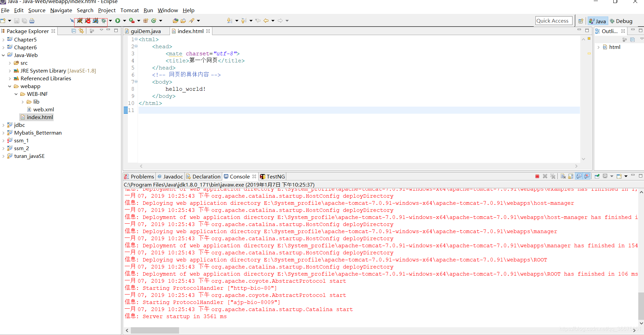Click the Stop Tomcat toolbar icon
This screenshot has height=335, width=644.
tap(88, 21)
